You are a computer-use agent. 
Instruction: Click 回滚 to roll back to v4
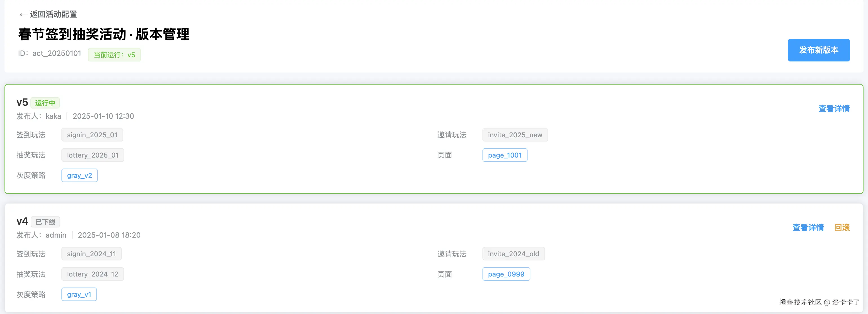coord(842,228)
